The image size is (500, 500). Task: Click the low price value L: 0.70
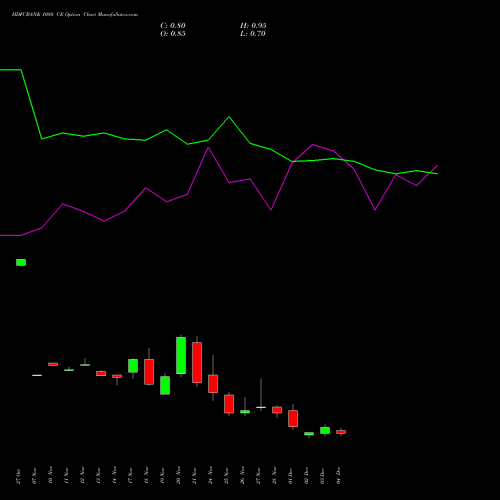point(253,34)
